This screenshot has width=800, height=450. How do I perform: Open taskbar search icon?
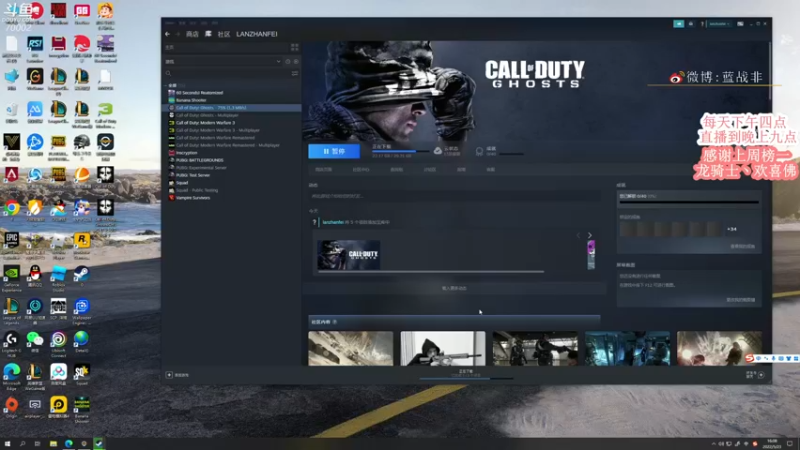[22, 444]
